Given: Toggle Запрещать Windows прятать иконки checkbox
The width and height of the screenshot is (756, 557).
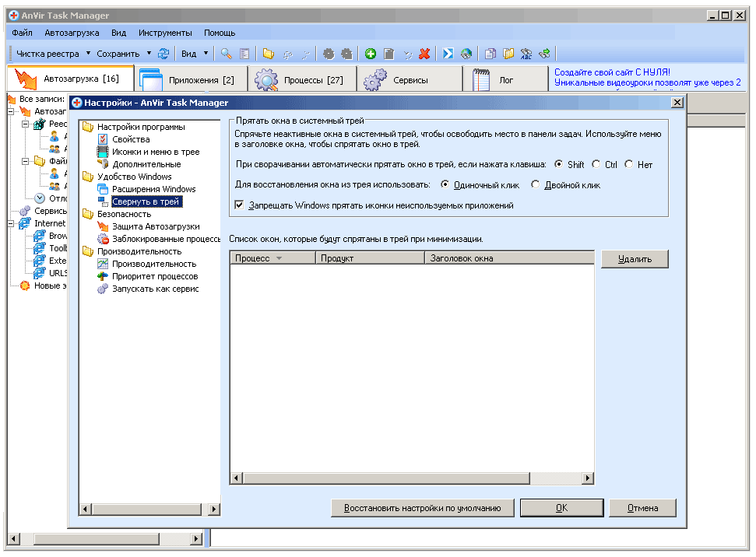Looking at the screenshot, I should [x=240, y=205].
